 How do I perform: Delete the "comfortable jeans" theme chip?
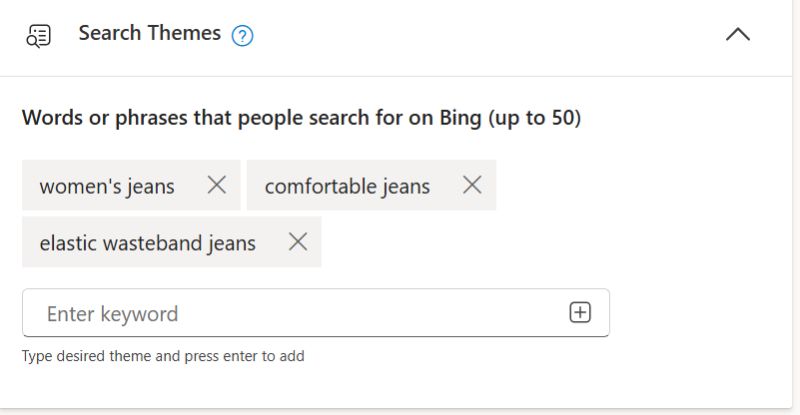click(x=472, y=185)
